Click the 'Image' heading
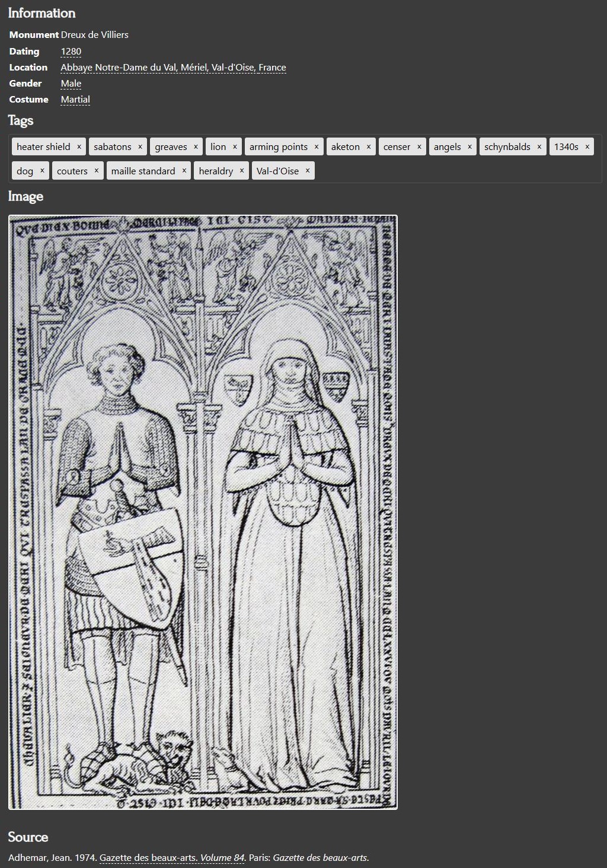This screenshot has width=607, height=868. click(x=25, y=196)
